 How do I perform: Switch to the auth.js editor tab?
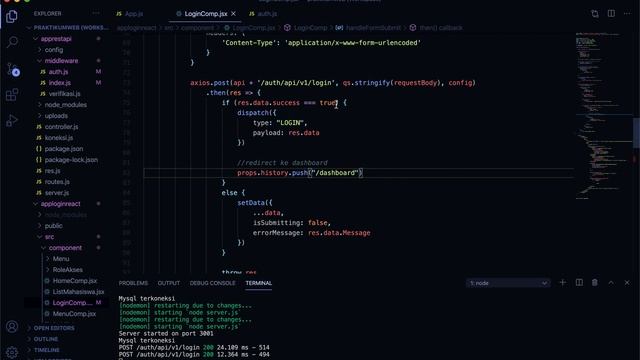pyautogui.click(x=263, y=13)
